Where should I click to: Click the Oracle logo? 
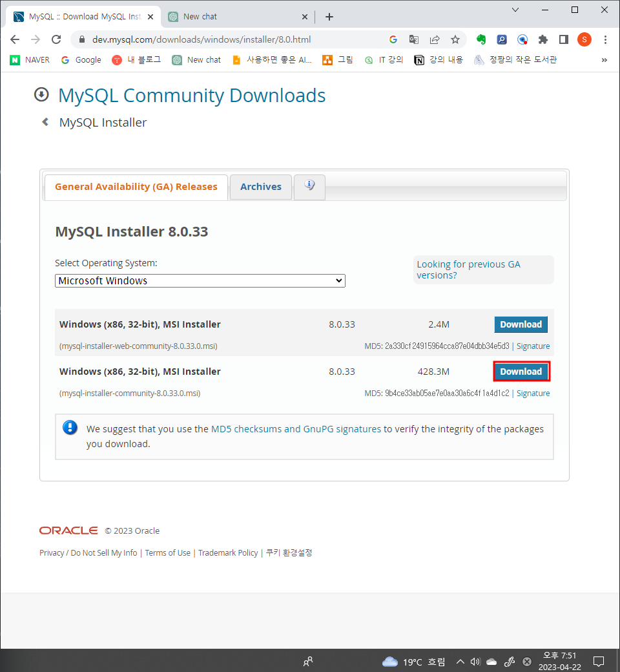pyautogui.click(x=68, y=530)
